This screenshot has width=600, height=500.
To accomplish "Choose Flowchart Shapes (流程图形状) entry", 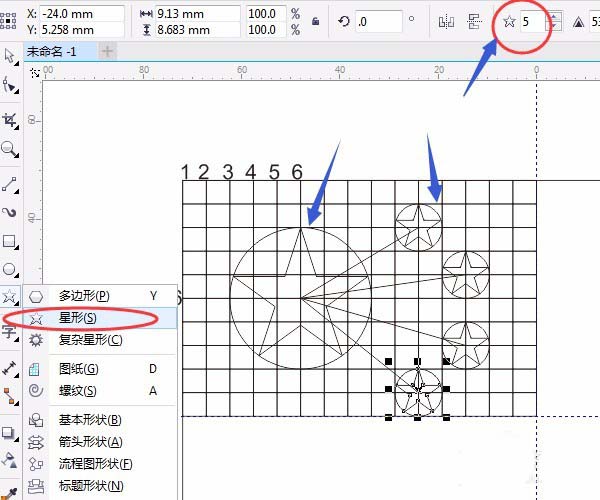I will point(100,464).
